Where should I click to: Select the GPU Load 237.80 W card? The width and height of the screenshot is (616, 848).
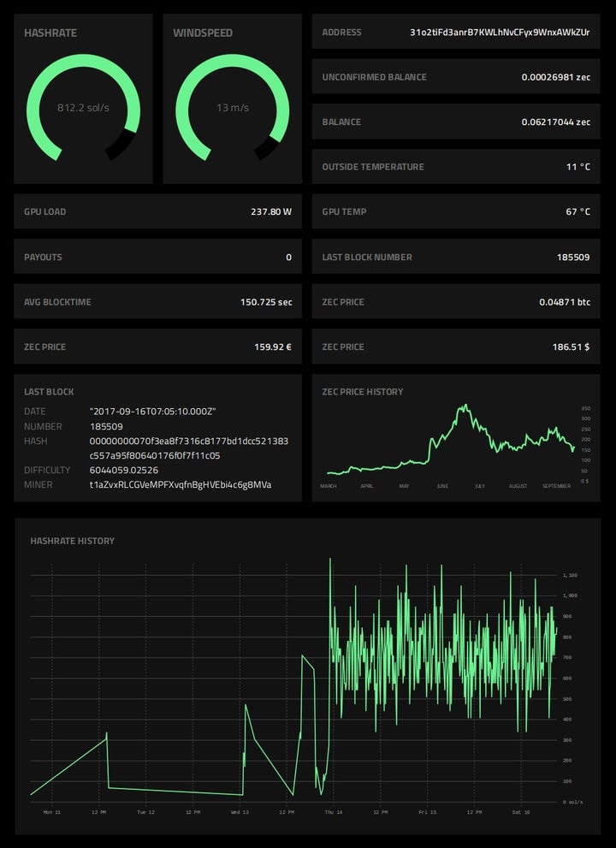[x=158, y=211]
